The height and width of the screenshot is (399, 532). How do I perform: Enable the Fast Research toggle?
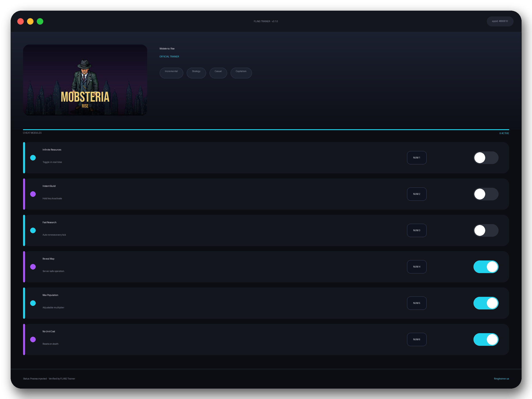click(486, 230)
